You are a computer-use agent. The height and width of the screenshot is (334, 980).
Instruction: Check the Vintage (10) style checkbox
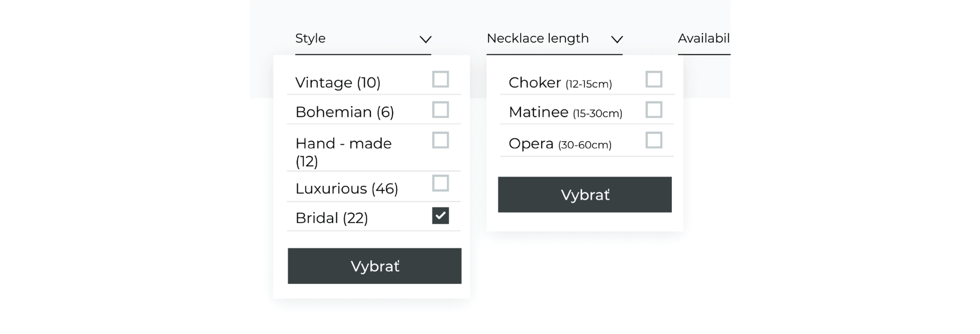pos(440,79)
